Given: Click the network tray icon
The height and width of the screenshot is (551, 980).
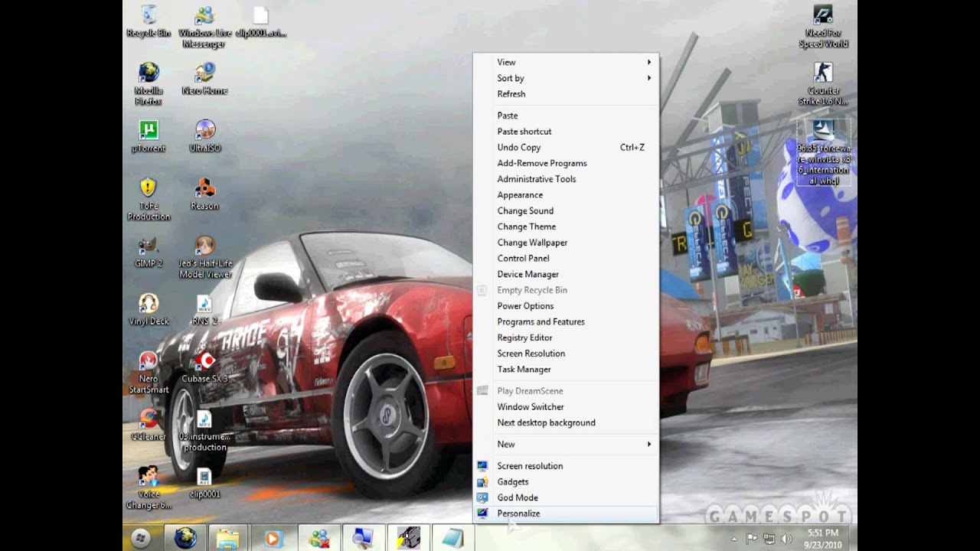Looking at the screenshot, I should point(769,539).
